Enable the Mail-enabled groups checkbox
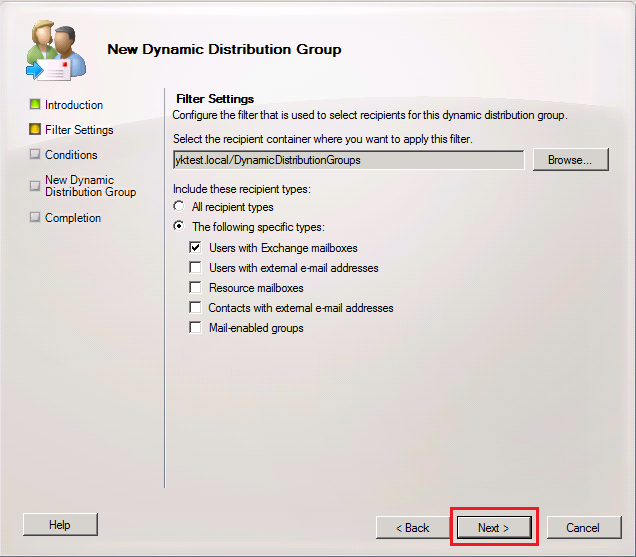The height and width of the screenshot is (557, 636). coord(195,328)
